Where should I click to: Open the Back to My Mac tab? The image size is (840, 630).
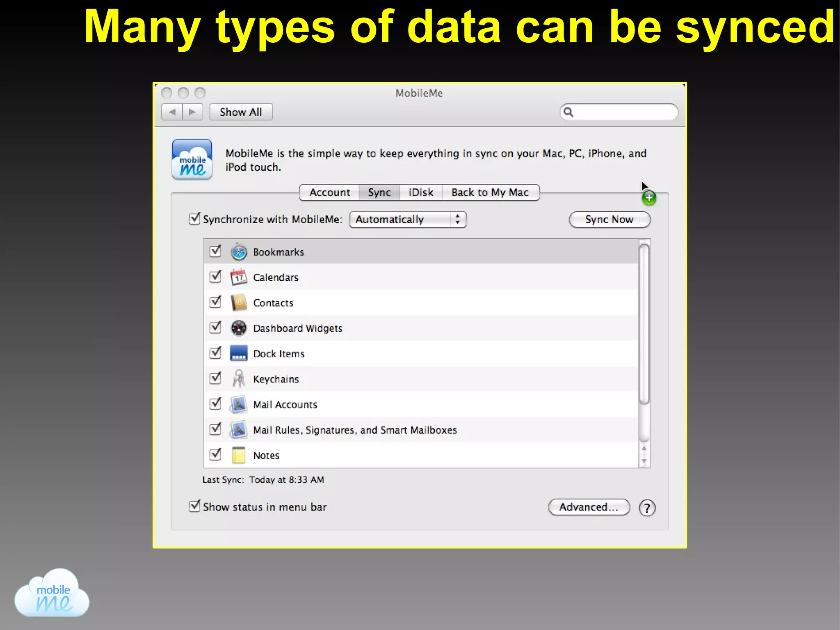pyautogui.click(x=490, y=192)
